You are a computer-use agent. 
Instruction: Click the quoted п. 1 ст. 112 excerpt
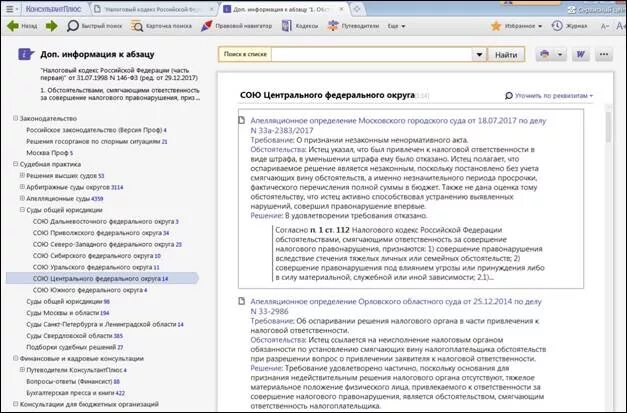point(410,253)
